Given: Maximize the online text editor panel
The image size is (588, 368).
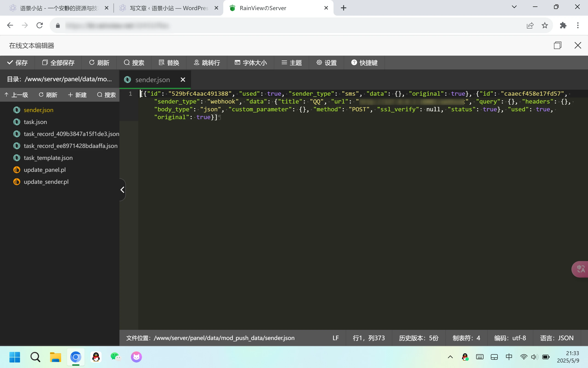Looking at the screenshot, I should pos(558,45).
